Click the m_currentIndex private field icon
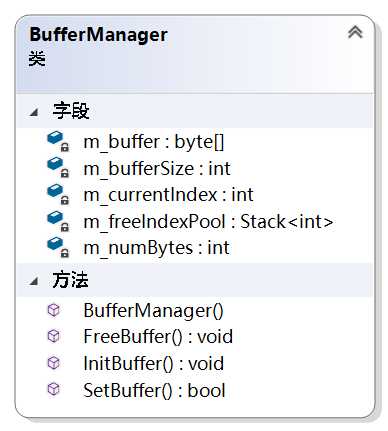 [58, 194]
